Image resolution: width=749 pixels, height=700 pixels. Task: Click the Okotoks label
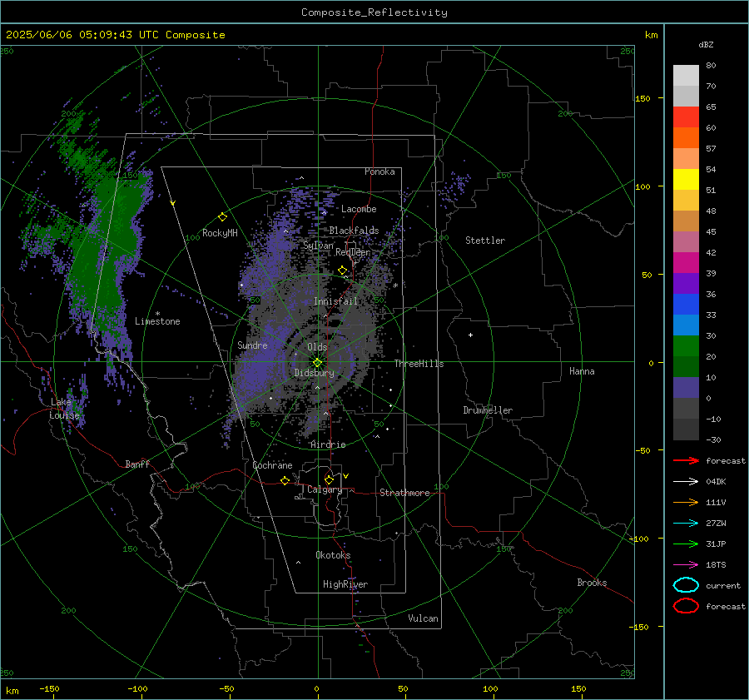[333, 555]
